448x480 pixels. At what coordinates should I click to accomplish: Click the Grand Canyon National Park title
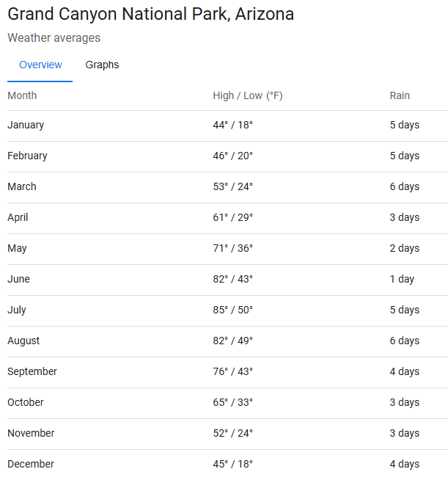pyautogui.click(x=150, y=14)
